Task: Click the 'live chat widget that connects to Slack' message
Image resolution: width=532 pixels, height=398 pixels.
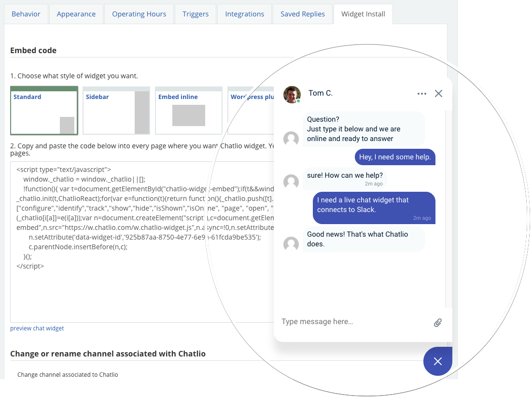Action: [374, 208]
